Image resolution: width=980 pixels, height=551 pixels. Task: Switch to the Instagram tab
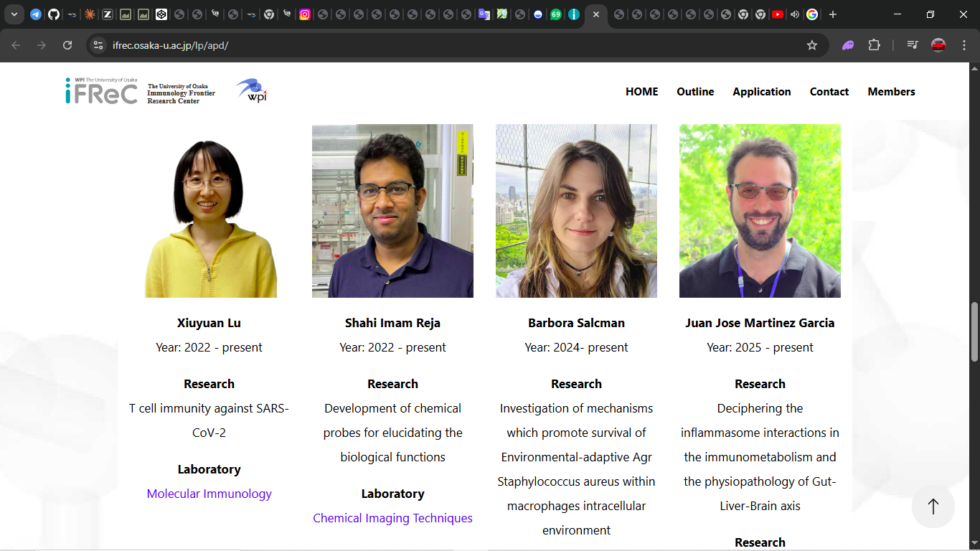click(305, 14)
